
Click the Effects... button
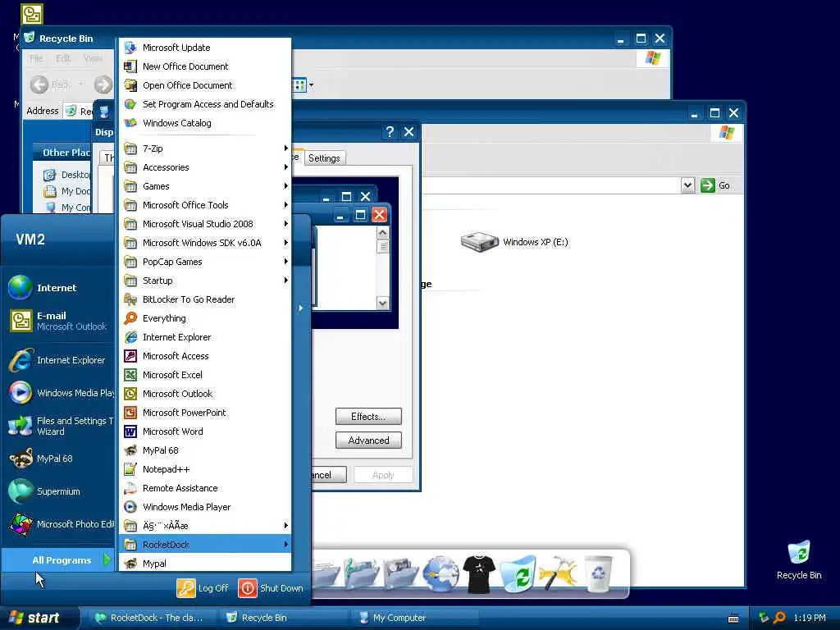click(368, 416)
